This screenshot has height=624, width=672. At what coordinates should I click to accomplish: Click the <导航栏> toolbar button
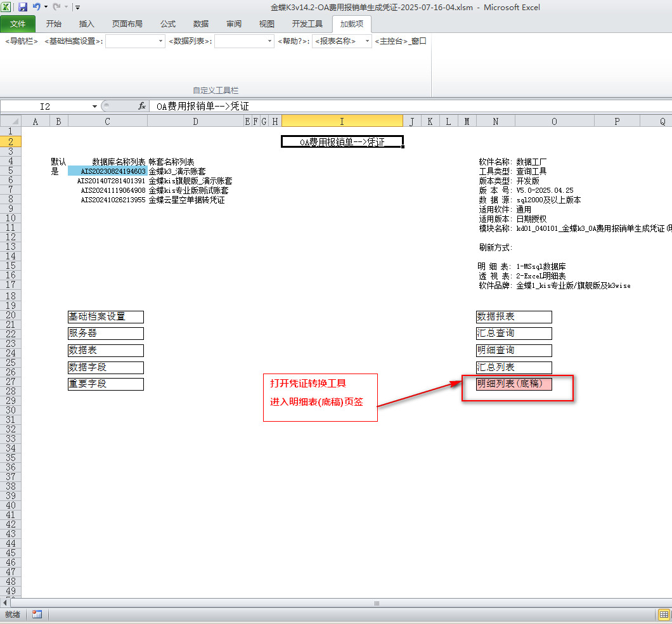[x=22, y=41]
